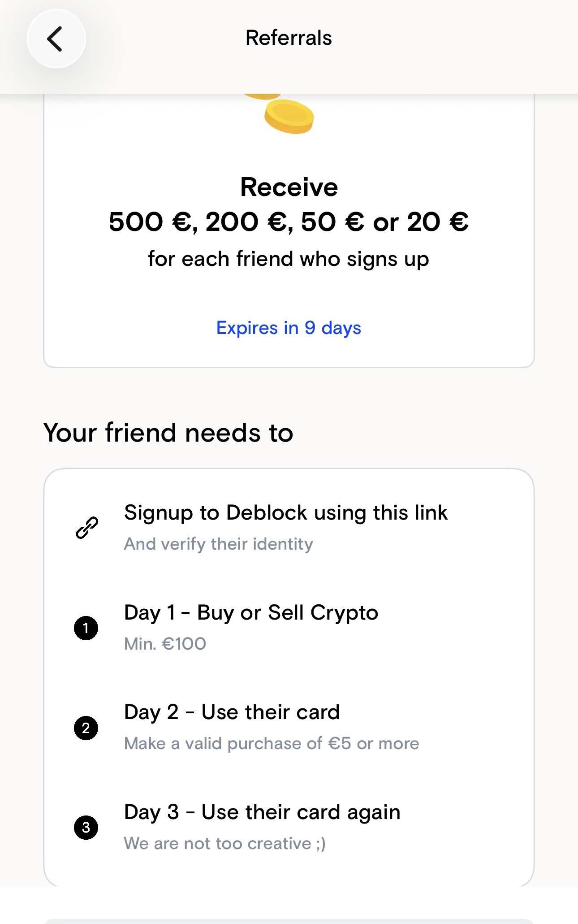Click the gold coin illustration
Screen dimensions: 578x924
(x=289, y=116)
